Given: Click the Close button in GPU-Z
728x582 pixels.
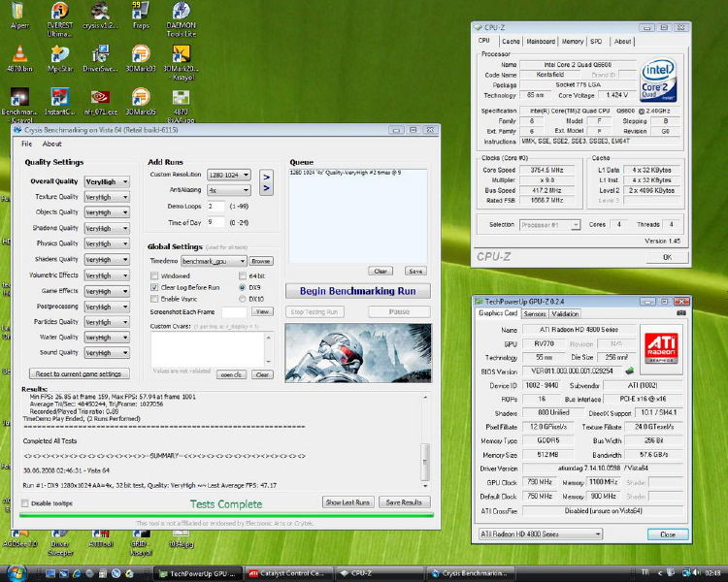Looking at the screenshot, I should tap(668, 534).
